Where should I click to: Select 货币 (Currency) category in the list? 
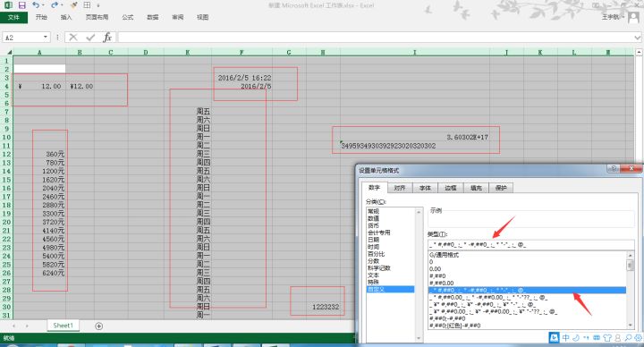[390, 225]
